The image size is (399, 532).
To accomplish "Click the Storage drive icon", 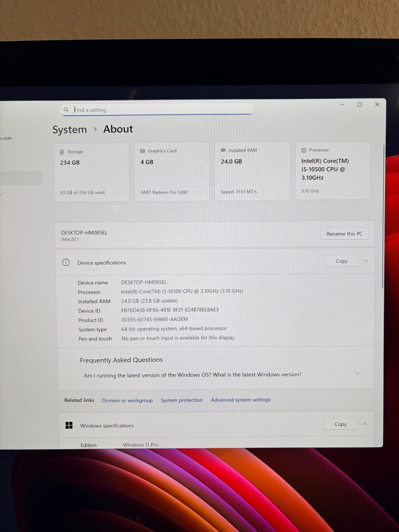I will 62,152.
